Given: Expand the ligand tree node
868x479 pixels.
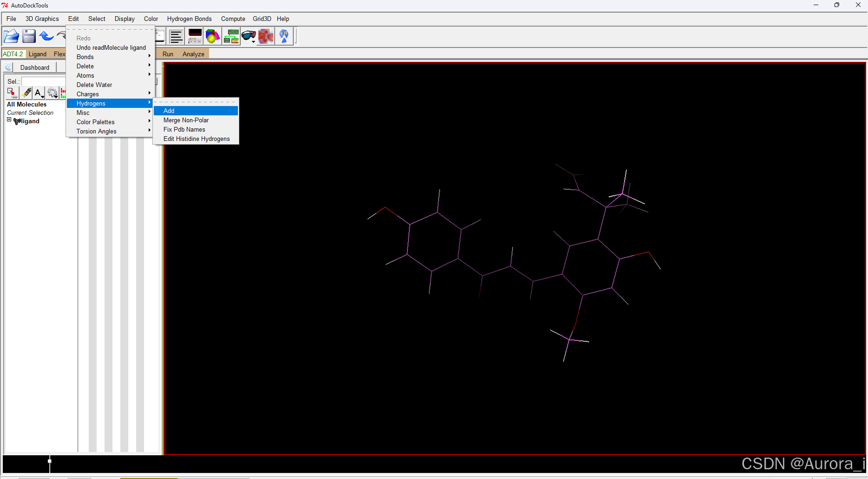Looking at the screenshot, I should tap(9, 120).
